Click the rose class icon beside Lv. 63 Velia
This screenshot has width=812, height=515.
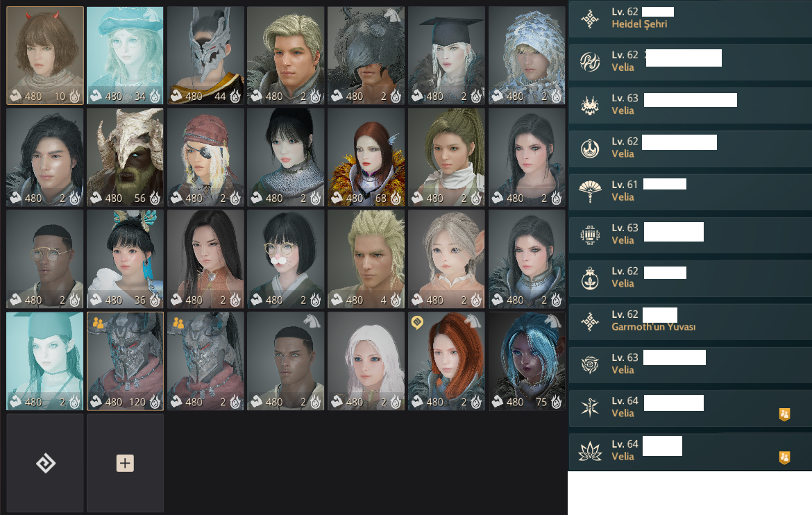click(x=590, y=364)
